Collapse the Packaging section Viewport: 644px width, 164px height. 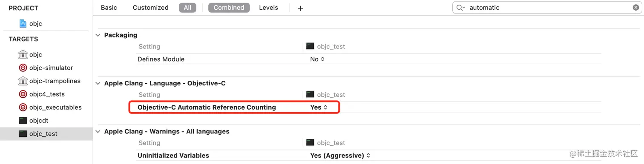pyautogui.click(x=98, y=35)
